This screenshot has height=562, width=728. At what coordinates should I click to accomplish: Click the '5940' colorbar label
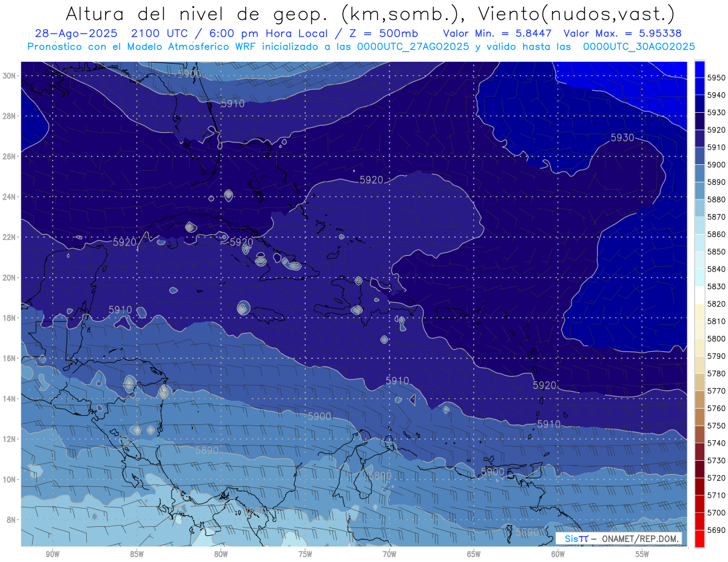pos(716,95)
